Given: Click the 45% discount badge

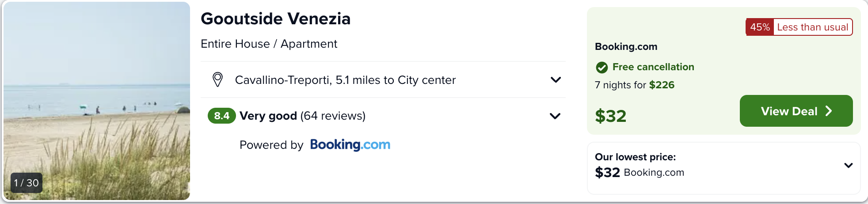Looking at the screenshot, I should (x=760, y=27).
